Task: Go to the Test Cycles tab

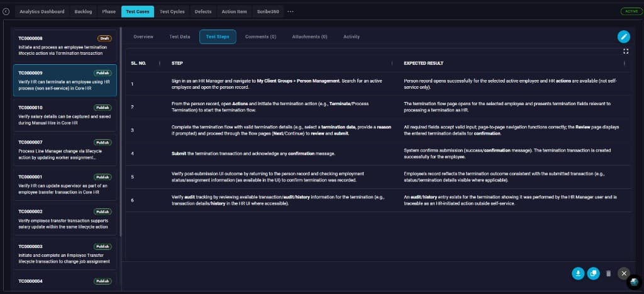Action: tap(172, 11)
